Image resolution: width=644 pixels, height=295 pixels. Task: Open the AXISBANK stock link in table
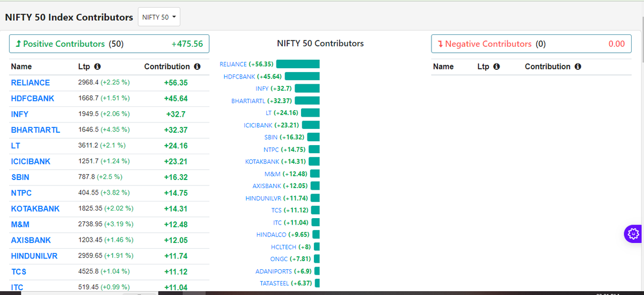coord(31,240)
